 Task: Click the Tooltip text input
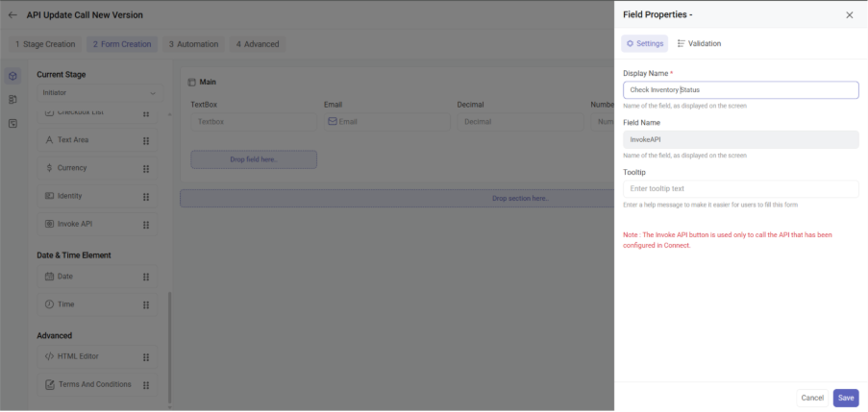[x=740, y=189]
